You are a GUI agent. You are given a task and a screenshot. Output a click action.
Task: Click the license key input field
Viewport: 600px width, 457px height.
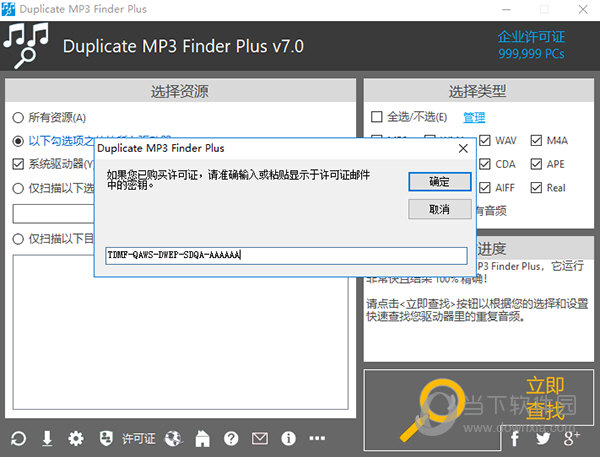286,255
